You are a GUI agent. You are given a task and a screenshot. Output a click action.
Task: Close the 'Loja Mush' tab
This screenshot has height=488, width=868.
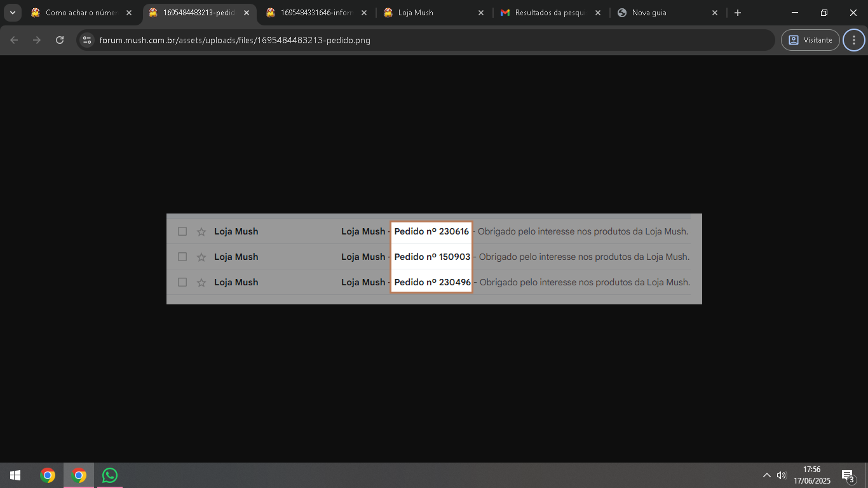480,13
